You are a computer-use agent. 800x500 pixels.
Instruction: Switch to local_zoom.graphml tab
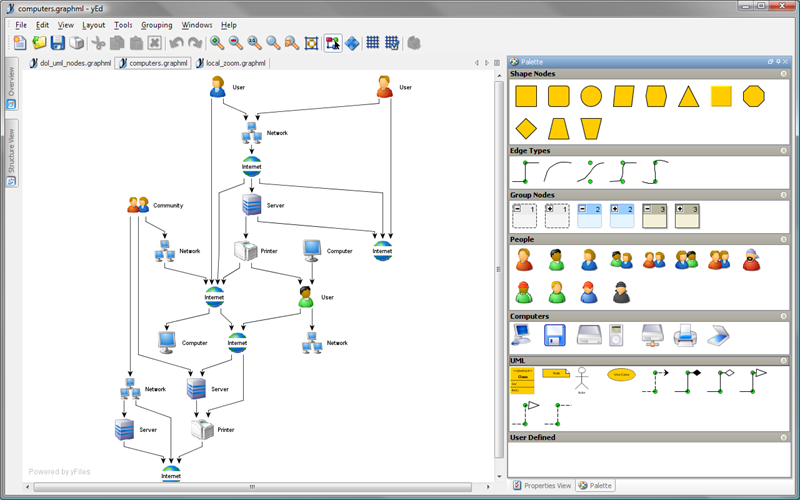click(x=231, y=63)
